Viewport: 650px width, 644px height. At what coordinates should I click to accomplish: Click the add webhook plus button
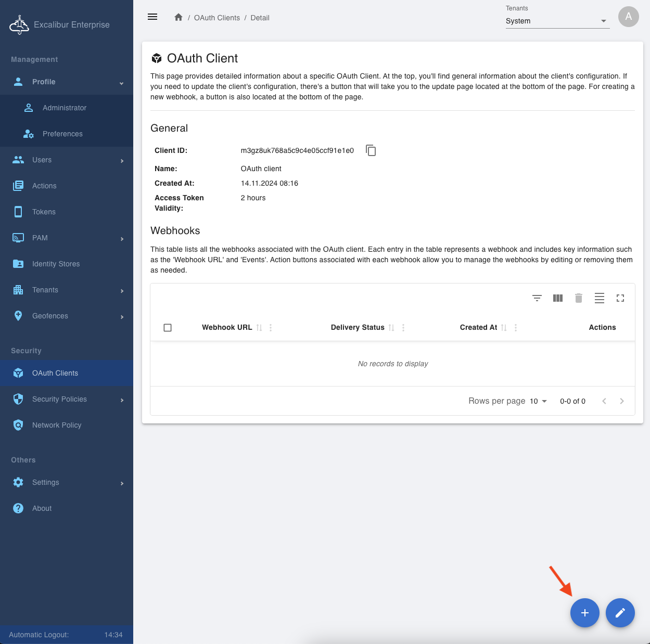tap(584, 613)
